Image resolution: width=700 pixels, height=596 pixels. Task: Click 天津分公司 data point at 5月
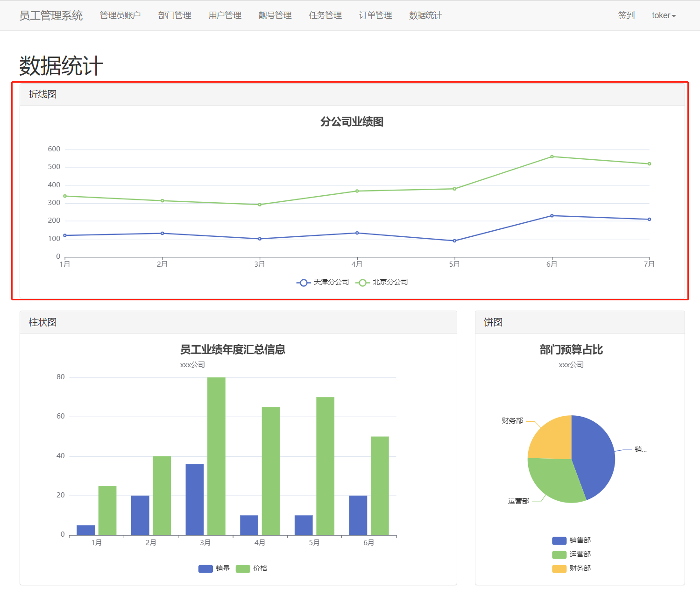454,241
